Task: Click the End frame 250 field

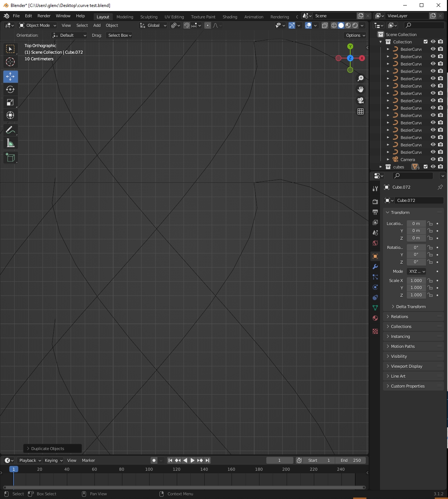Action: (350, 460)
